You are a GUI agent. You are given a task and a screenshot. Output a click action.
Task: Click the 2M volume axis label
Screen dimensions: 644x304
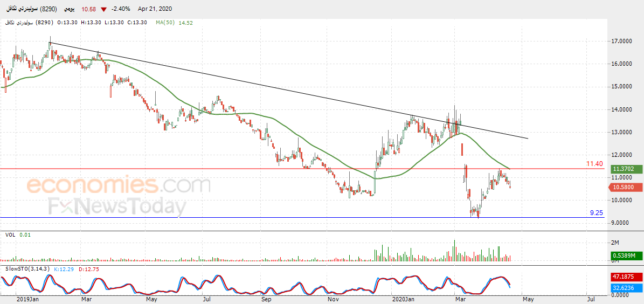pos(614,243)
